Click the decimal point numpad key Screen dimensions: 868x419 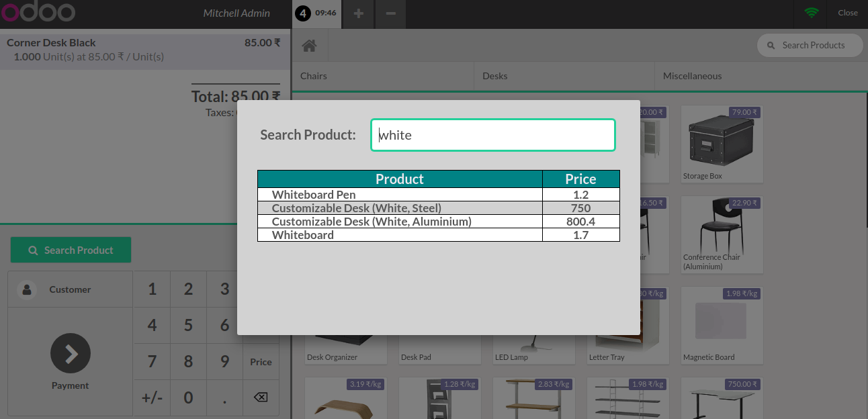[225, 398]
